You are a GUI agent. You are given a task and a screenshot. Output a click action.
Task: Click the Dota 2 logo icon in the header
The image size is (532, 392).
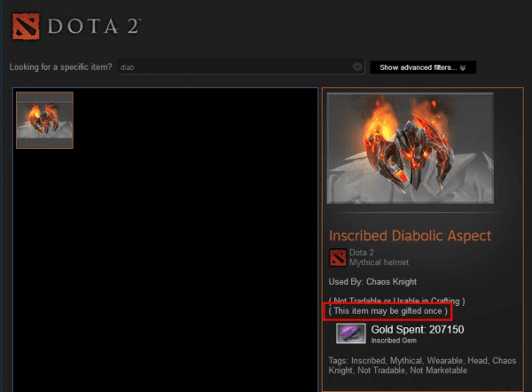[x=26, y=27]
